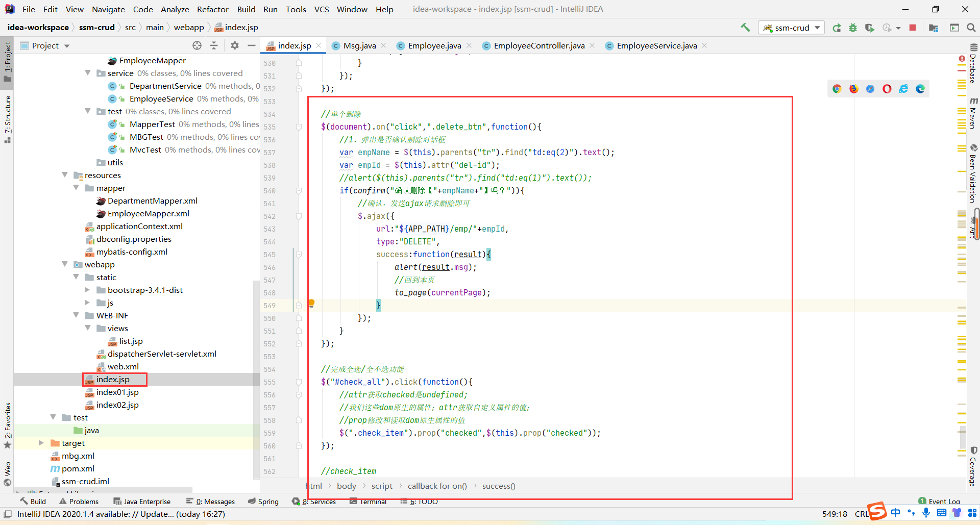The image size is (980, 525).
Task: Click the Sogou microphone voice input icon
Action: pos(926,512)
